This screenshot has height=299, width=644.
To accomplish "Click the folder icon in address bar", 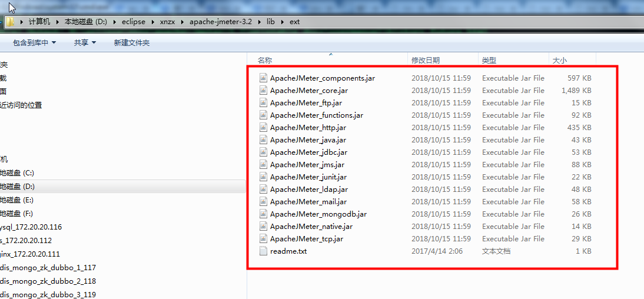I will pyautogui.click(x=10, y=22).
